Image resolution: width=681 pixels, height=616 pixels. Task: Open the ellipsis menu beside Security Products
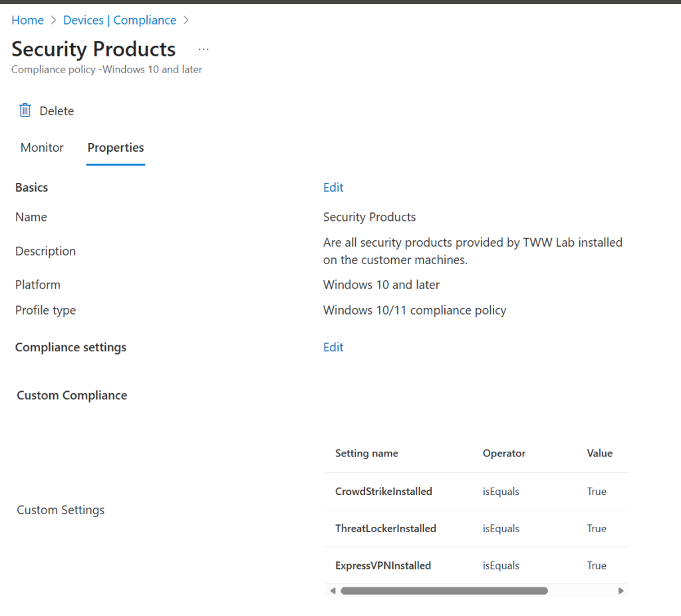204,50
